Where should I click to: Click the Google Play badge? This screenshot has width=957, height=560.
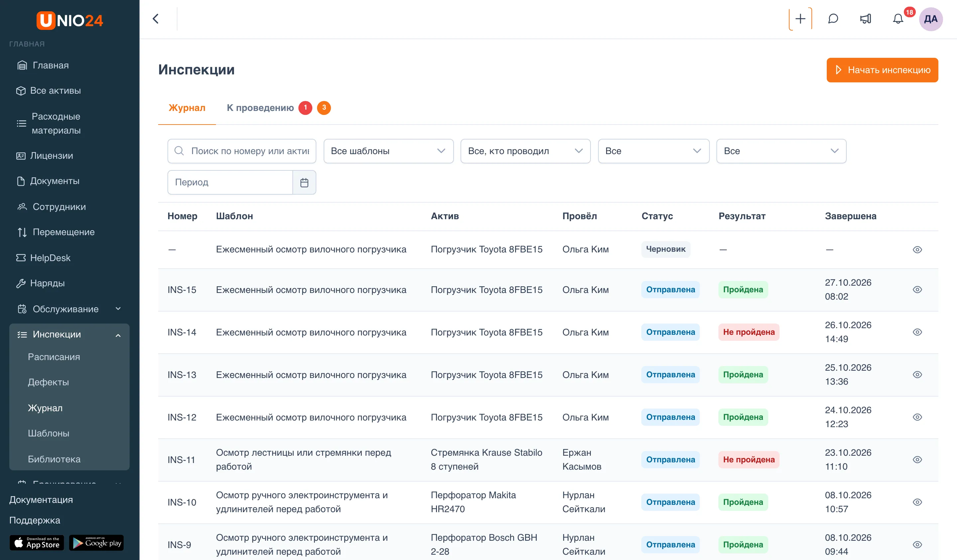point(96,543)
